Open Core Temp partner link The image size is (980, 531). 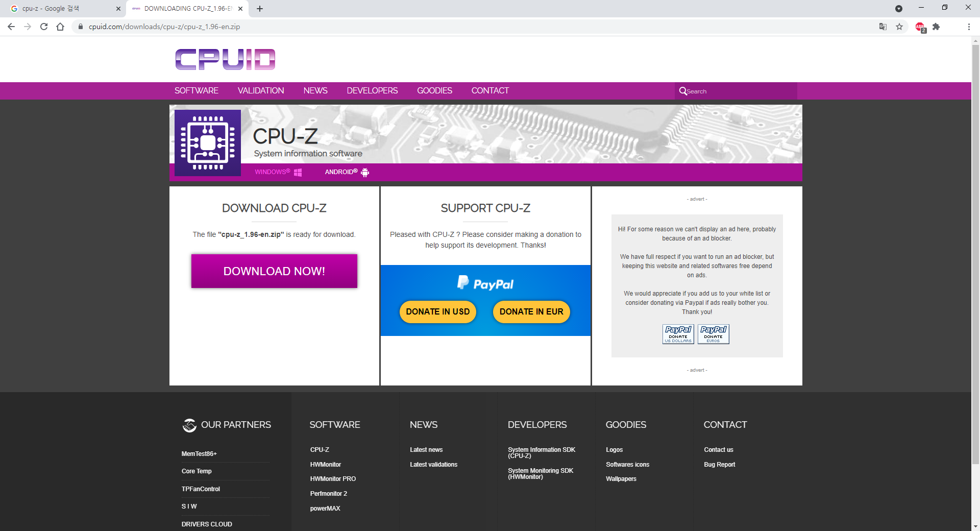[x=197, y=471]
